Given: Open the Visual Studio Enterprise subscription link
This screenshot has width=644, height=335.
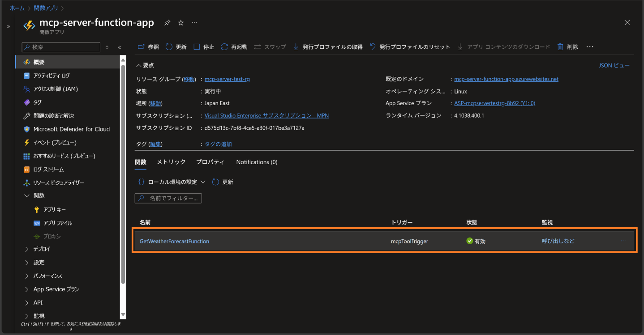Looking at the screenshot, I should tap(266, 115).
